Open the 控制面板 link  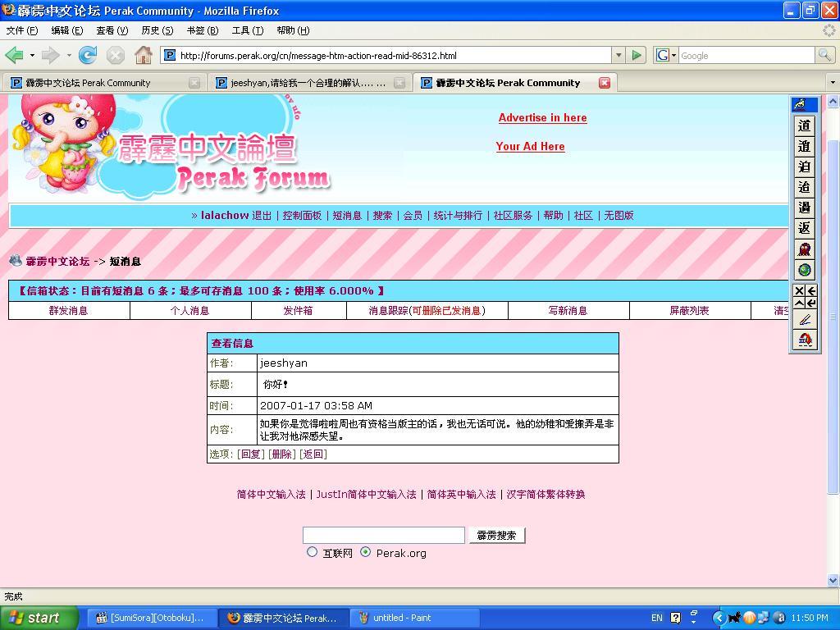click(302, 216)
